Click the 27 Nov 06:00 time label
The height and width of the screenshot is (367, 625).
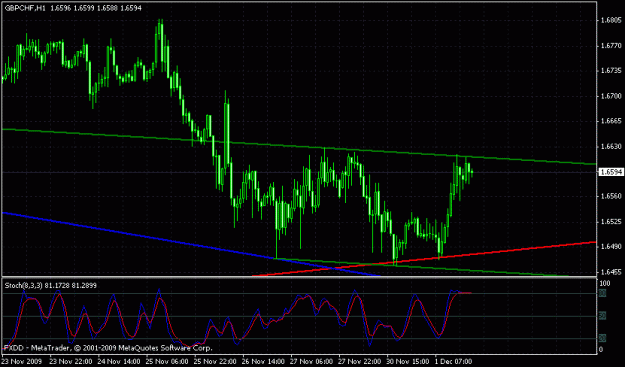pos(312,362)
